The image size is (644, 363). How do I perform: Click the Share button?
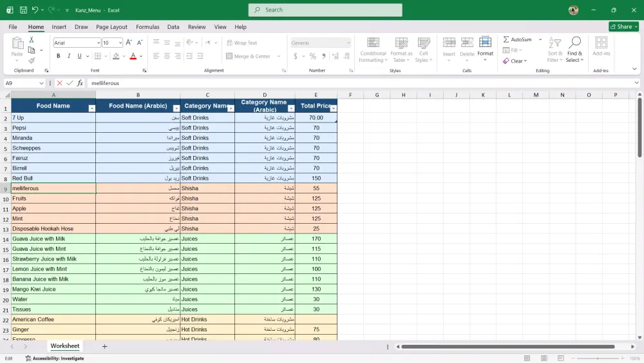(x=623, y=26)
